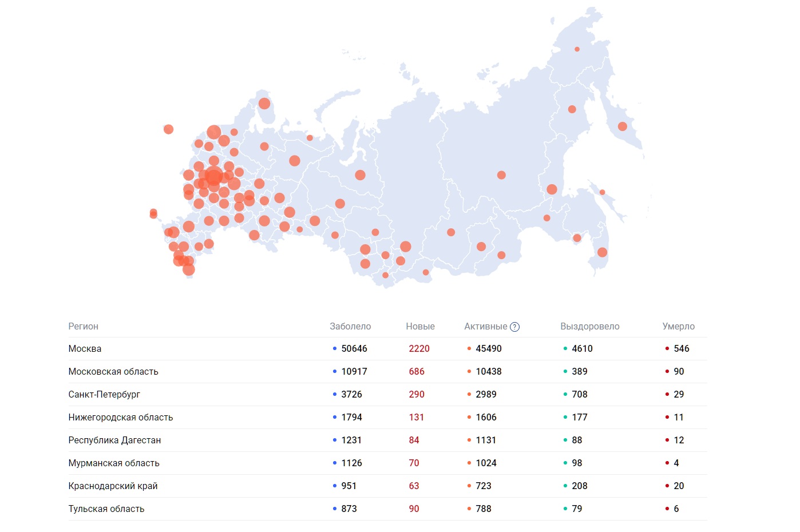800x532 pixels.
Task: Select the Chukotka bubble in the far northeast
Action: click(x=577, y=49)
